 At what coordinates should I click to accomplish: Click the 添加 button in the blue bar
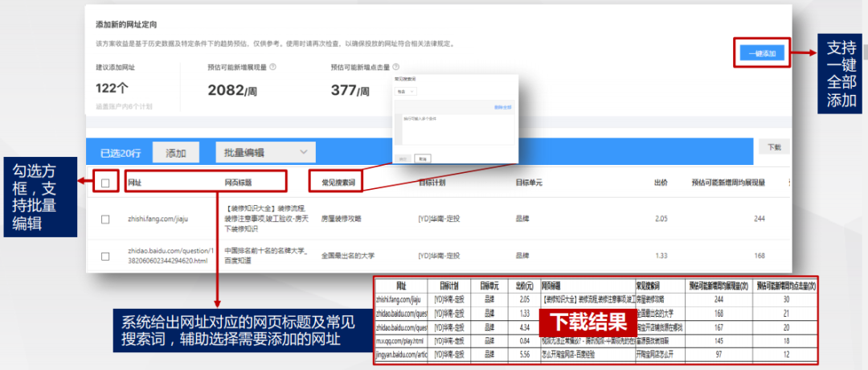point(176,153)
